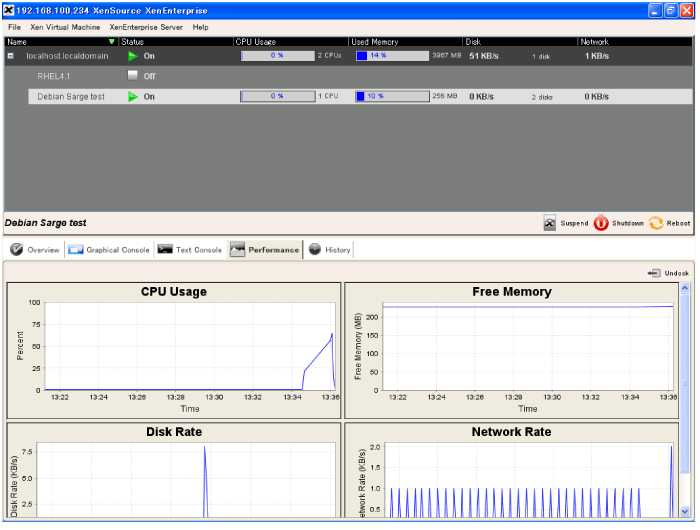Image resolution: width=700 pixels, height=530 pixels.
Task: Click the Shutdown button label
Action: (x=628, y=223)
